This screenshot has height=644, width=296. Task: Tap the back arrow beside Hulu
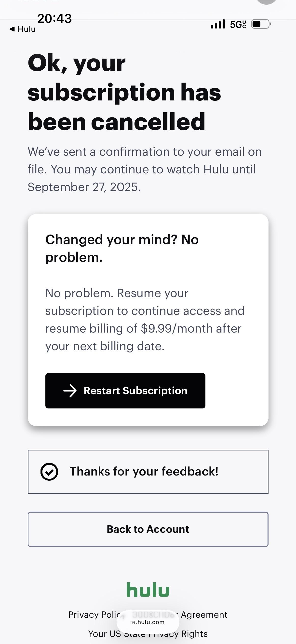(12, 29)
